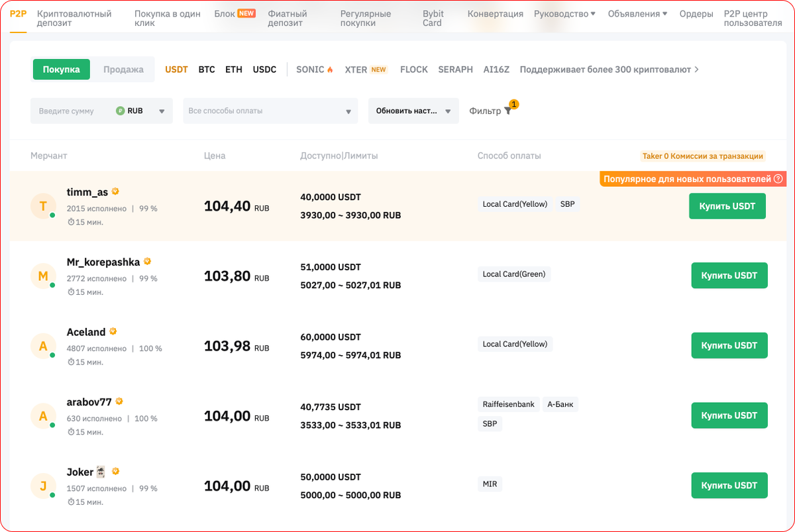The height and width of the screenshot is (532, 795).
Task: Click the Введите сумму input field
Action: (70, 111)
